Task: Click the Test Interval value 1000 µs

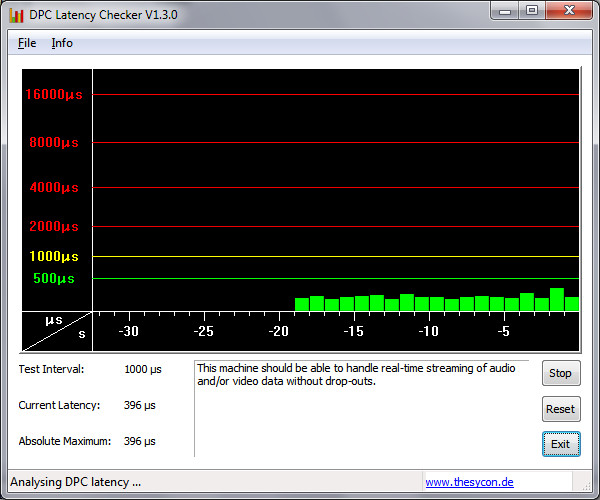Action: (x=142, y=369)
